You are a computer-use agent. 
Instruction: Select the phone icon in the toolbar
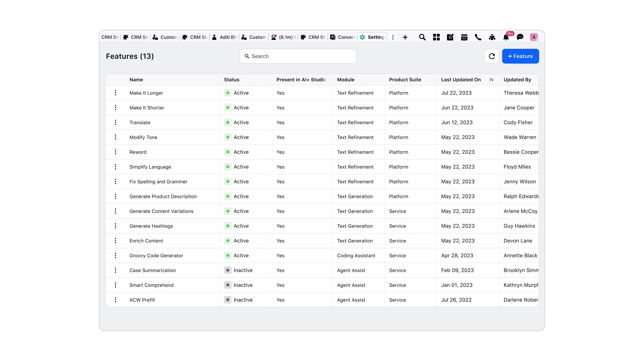pyautogui.click(x=478, y=37)
